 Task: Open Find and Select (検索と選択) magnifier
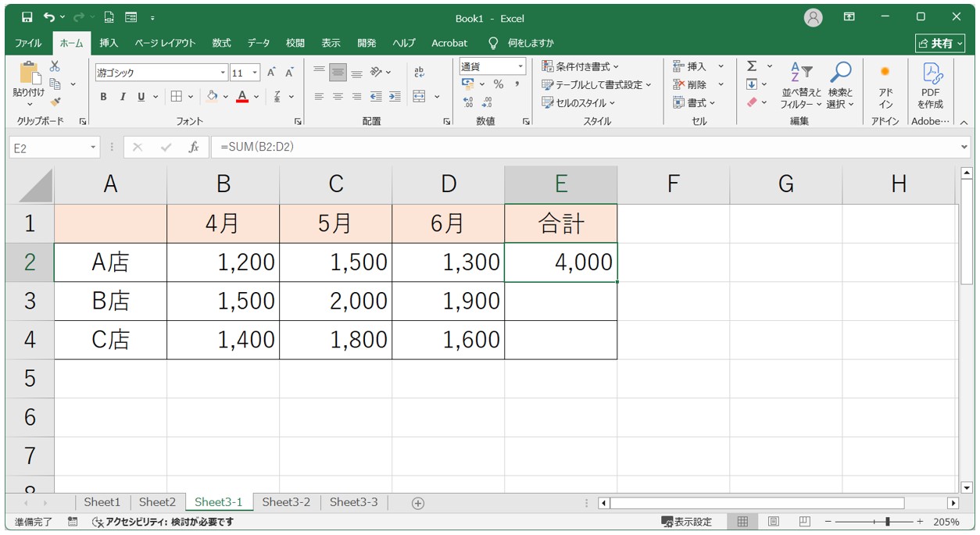[841, 85]
